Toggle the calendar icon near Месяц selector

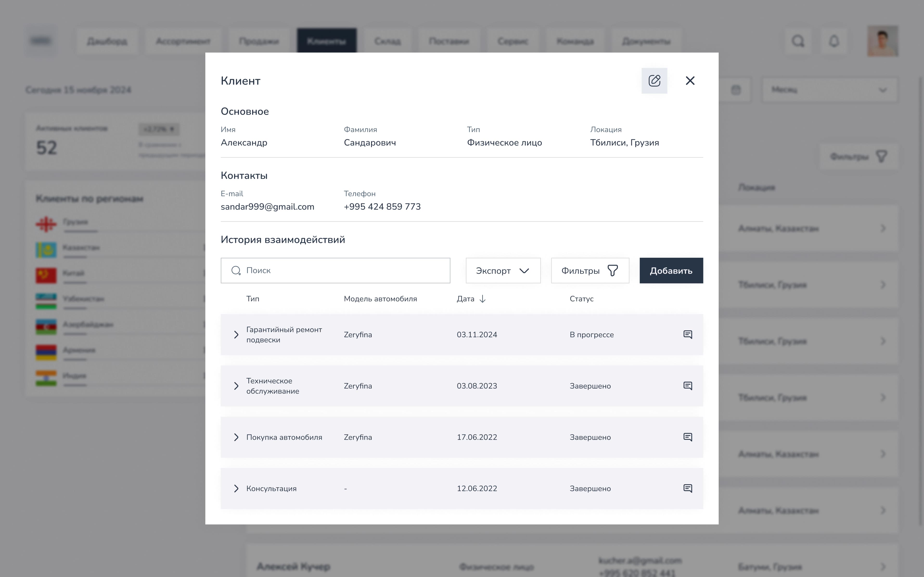(736, 89)
